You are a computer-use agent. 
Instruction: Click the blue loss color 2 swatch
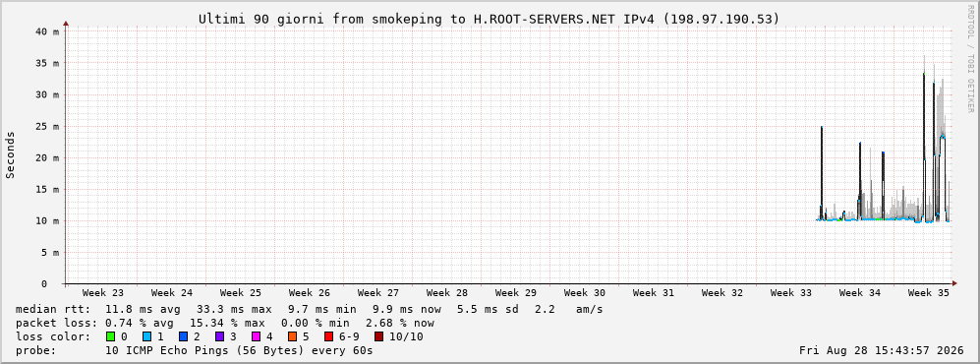tap(183, 337)
